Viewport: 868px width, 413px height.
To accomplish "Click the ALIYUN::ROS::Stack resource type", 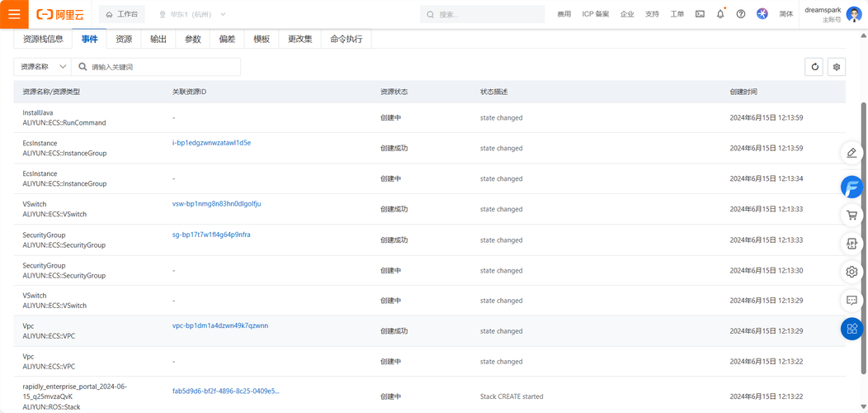I will (51, 407).
